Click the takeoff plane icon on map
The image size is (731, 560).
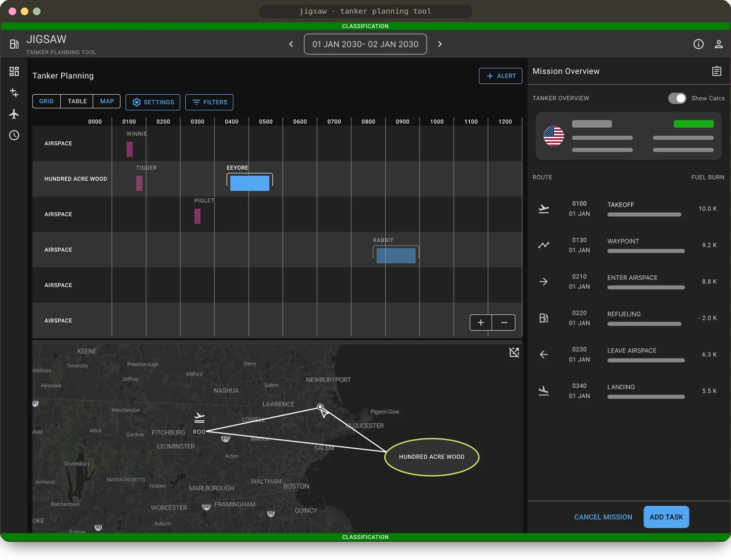click(x=199, y=418)
